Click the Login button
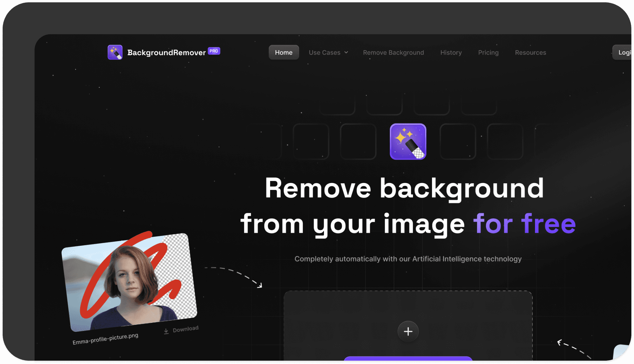Screen dimensions: 634x364 pos(622,52)
